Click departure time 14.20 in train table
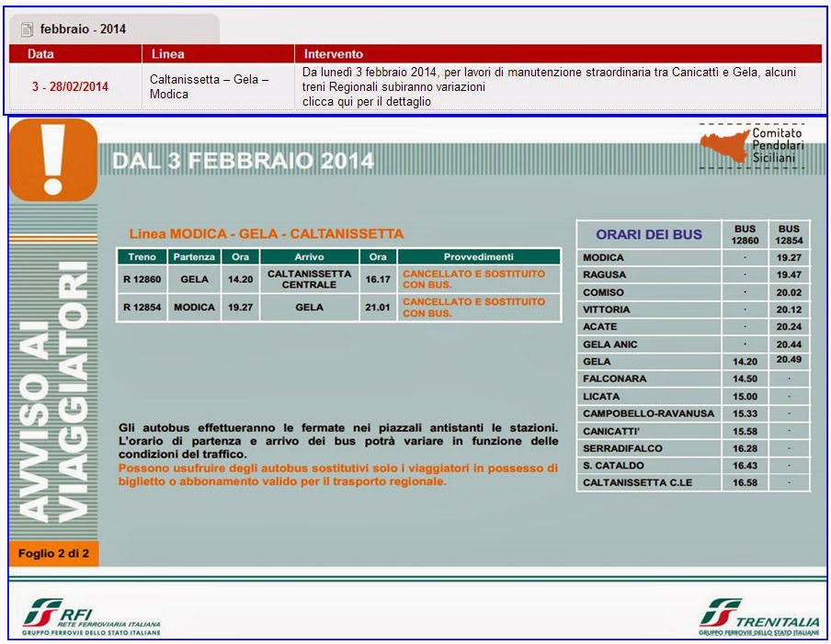 (240, 279)
